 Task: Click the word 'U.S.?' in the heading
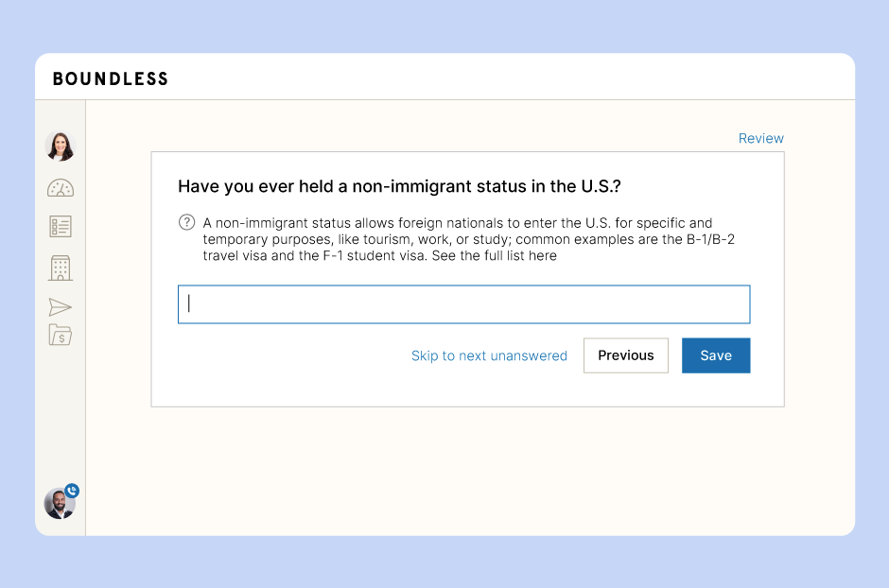[x=601, y=186]
